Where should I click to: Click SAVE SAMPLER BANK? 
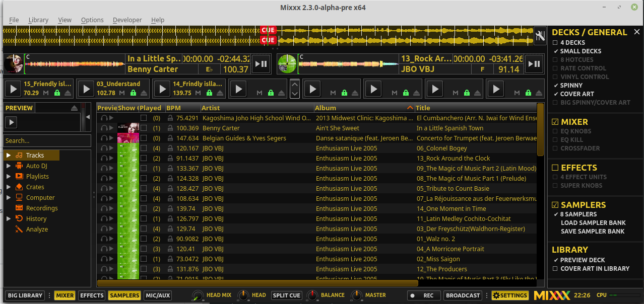[x=593, y=232]
